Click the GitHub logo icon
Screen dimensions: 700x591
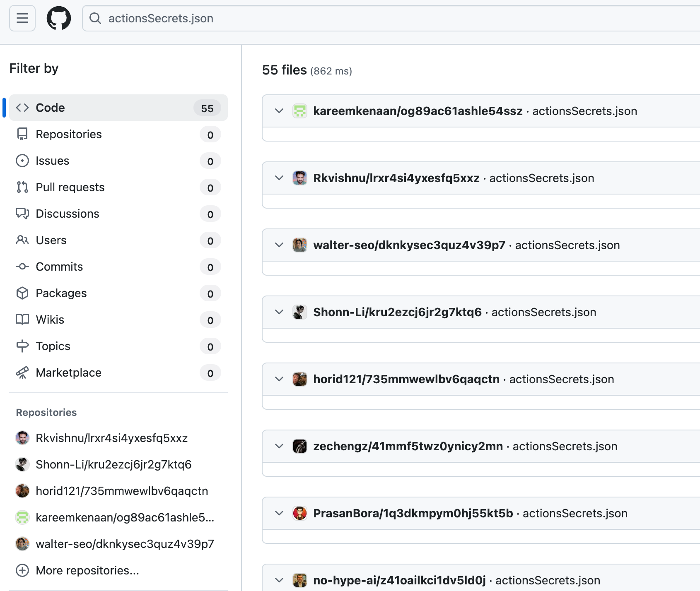58,18
